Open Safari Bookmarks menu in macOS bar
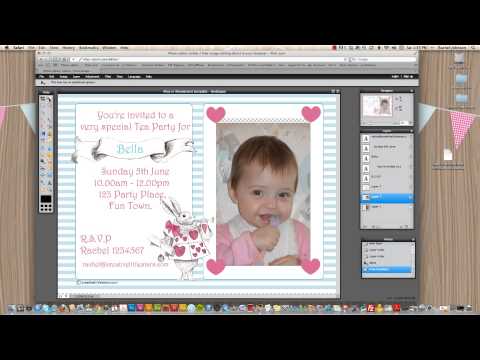The image size is (480, 360). point(89,48)
